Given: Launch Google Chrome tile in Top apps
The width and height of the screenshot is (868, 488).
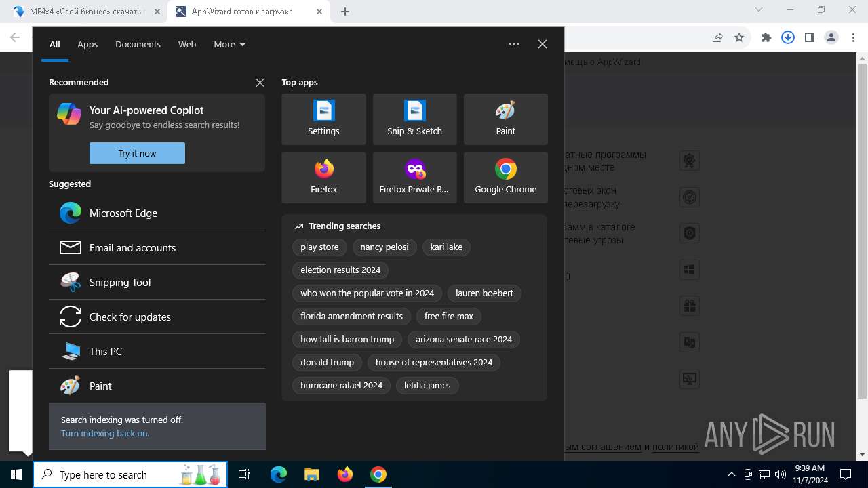Looking at the screenshot, I should pyautogui.click(x=505, y=178).
